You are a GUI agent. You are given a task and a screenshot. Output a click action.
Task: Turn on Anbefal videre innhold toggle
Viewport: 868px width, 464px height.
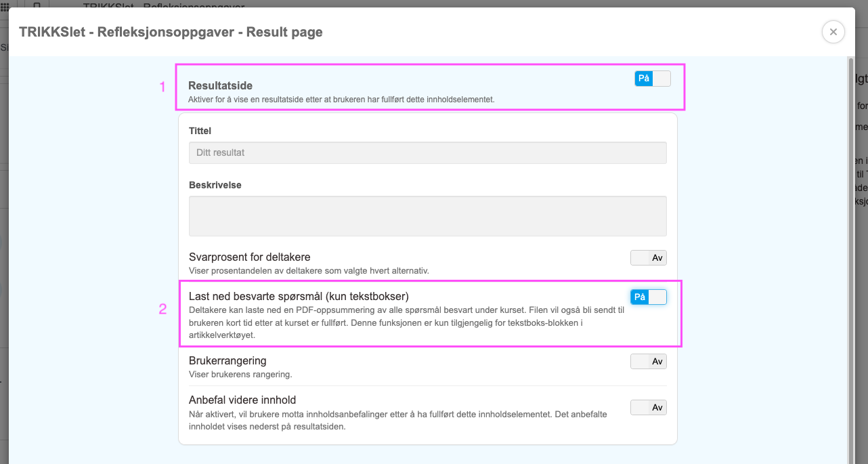point(649,407)
